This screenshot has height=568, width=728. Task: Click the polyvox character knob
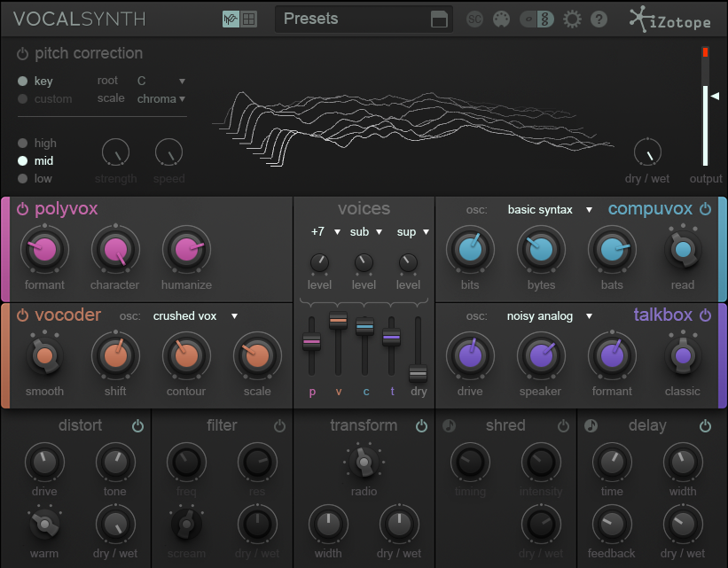point(115,250)
